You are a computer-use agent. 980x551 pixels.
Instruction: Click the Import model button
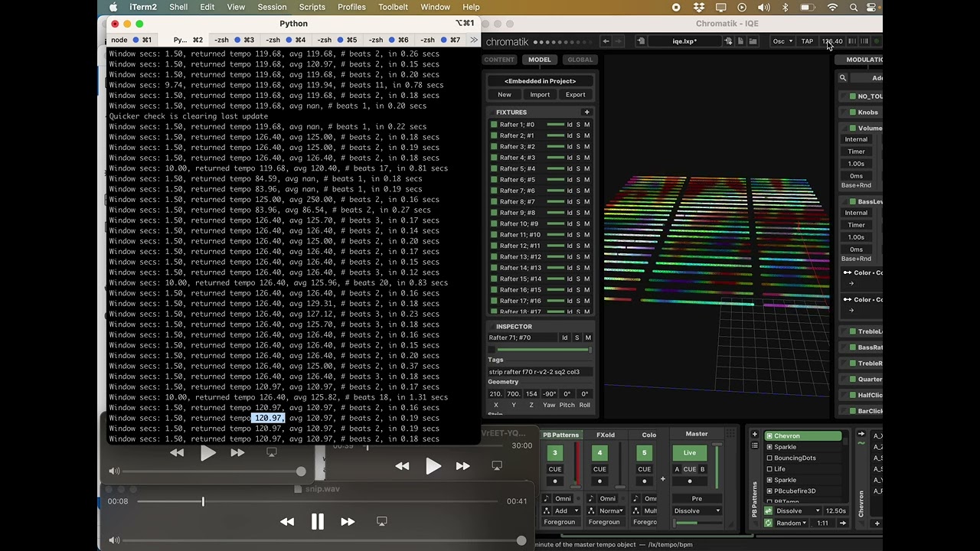tap(540, 95)
